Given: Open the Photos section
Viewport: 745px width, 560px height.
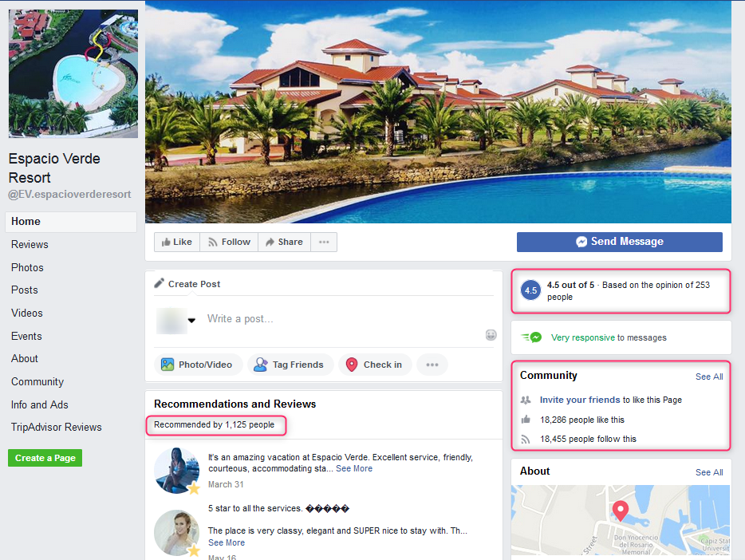Looking at the screenshot, I should (27, 267).
